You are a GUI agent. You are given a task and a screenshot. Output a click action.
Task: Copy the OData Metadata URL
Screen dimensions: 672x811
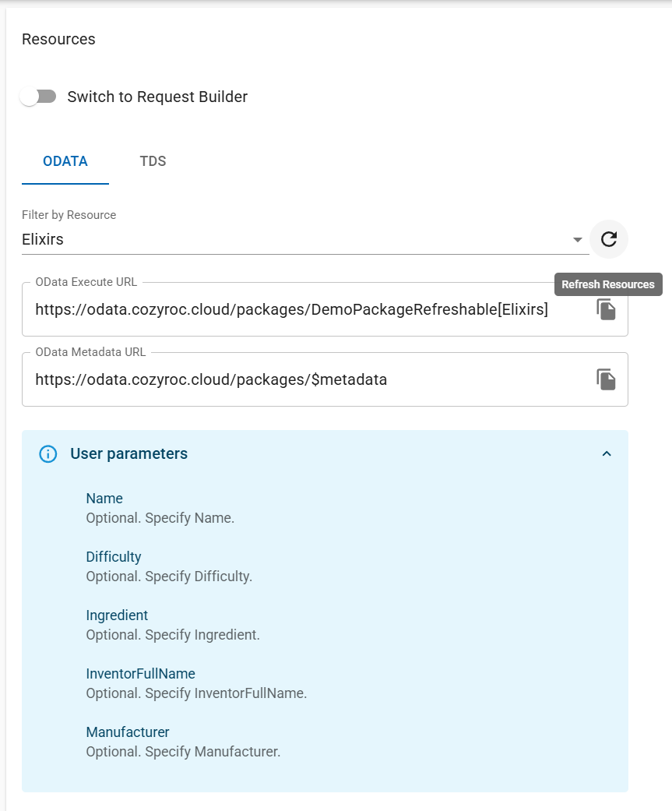pyautogui.click(x=606, y=379)
